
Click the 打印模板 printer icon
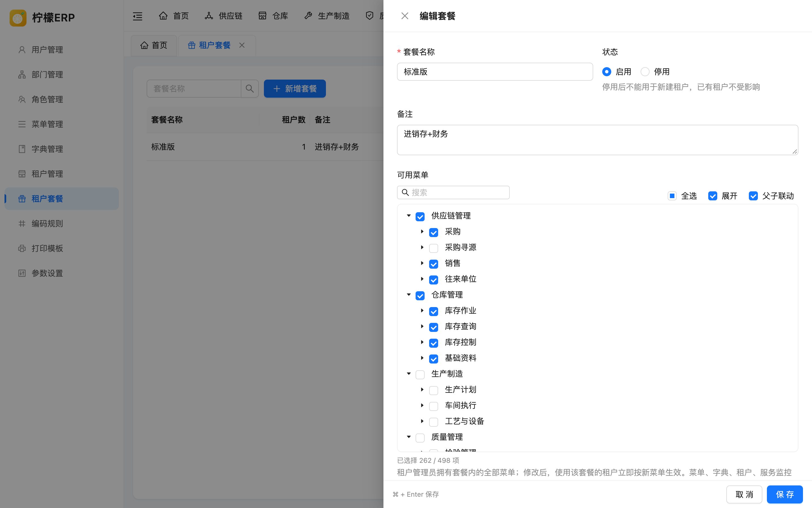(x=22, y=249)
